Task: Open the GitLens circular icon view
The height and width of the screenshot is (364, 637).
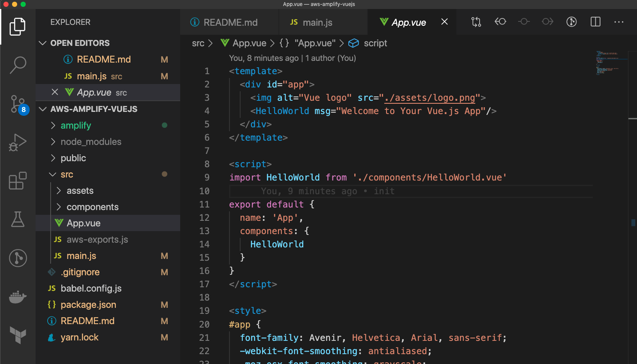Action: [x=18, y=258]
